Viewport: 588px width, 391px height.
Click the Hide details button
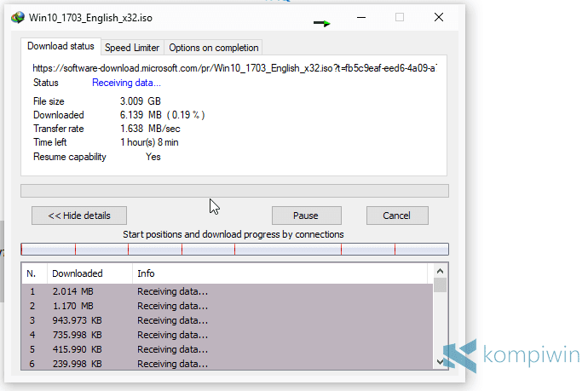tap(79, 216)
